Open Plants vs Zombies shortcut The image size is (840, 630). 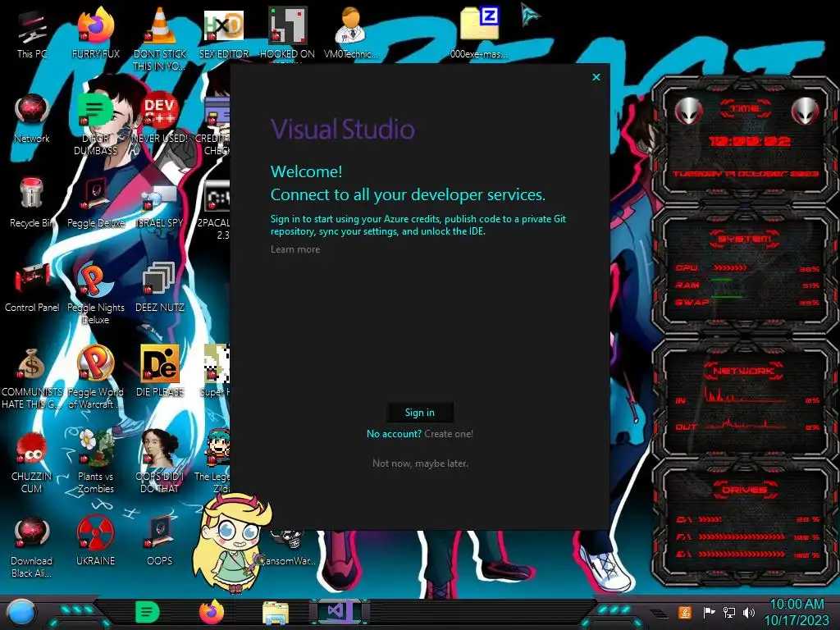[x=96, y=462]
